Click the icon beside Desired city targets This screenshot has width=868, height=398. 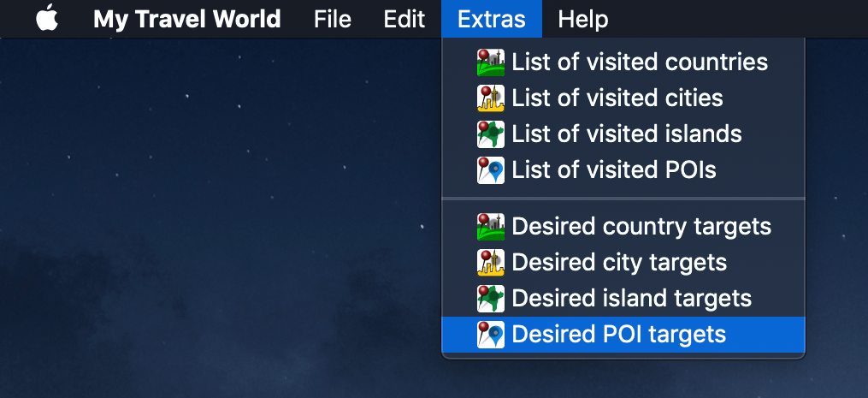click(x=491, y=262)
